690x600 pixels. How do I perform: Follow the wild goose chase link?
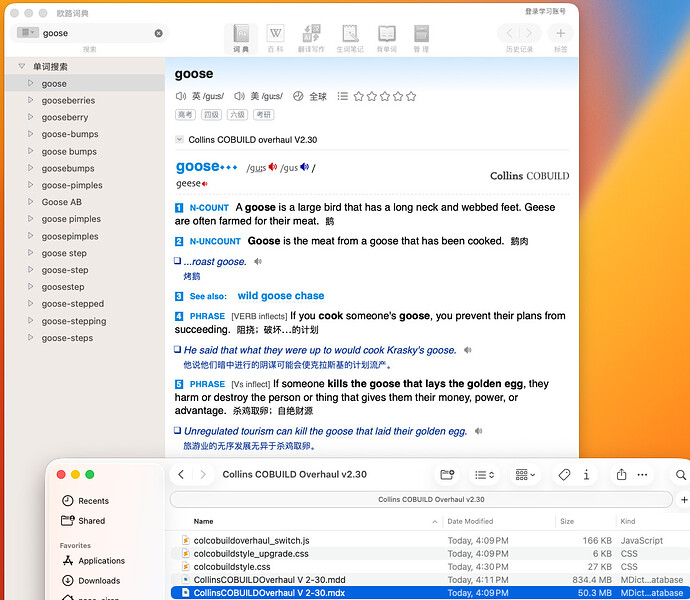click(x=281, y=296)
